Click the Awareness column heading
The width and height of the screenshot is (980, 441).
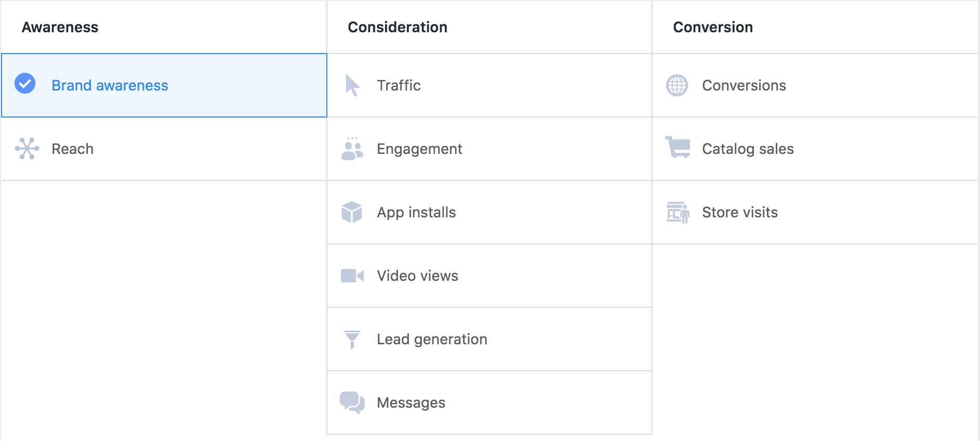tap(60, 27)
